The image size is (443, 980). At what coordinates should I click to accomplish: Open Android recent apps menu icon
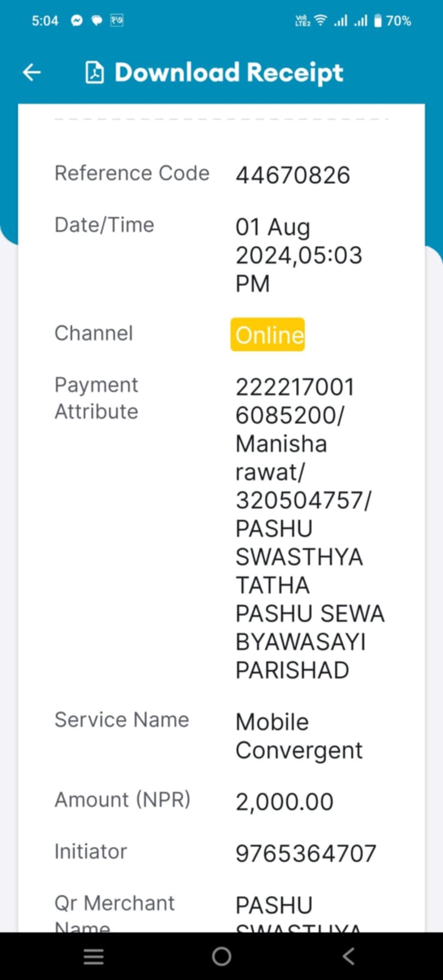click(x=94, y=956)
